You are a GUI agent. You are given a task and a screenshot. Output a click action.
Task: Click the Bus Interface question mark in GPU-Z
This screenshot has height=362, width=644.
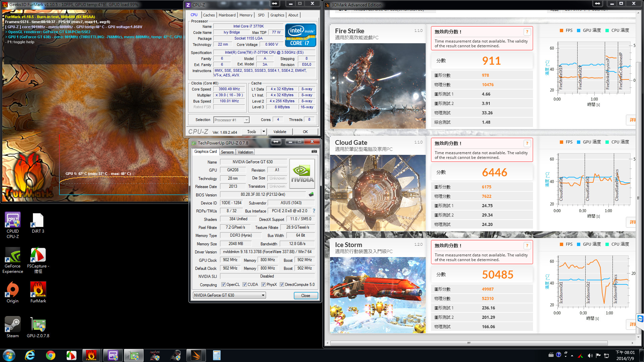pos(314,211)
